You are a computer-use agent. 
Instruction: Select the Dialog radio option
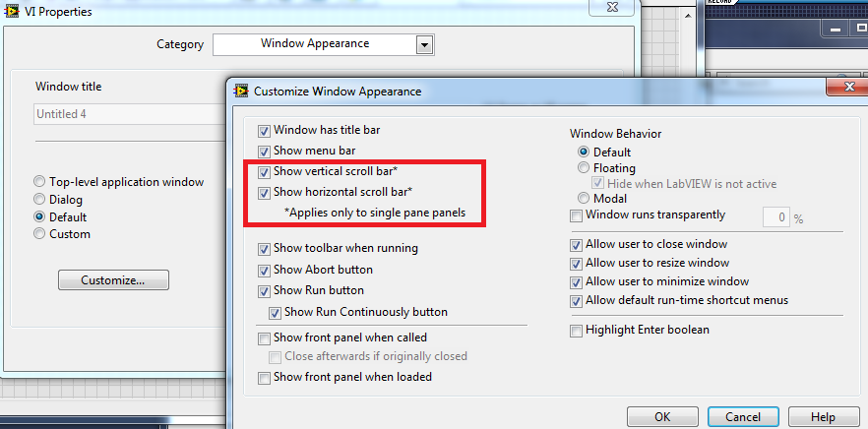tap(39, 200)
